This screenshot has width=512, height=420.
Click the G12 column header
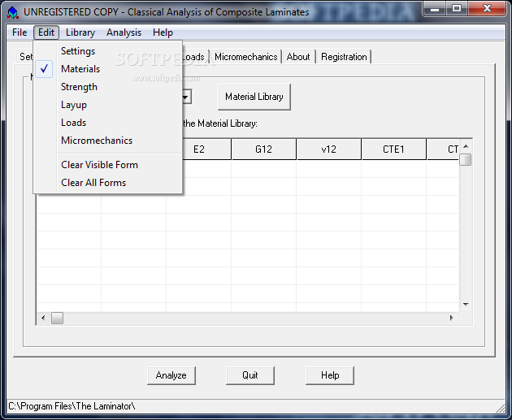click(x=263, y=149)
